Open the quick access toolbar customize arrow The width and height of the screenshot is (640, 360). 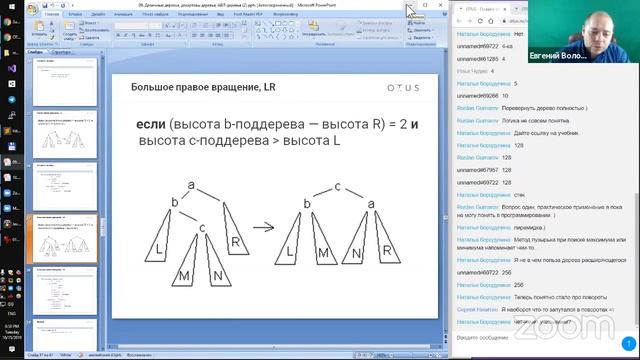[x=73, y=6]
